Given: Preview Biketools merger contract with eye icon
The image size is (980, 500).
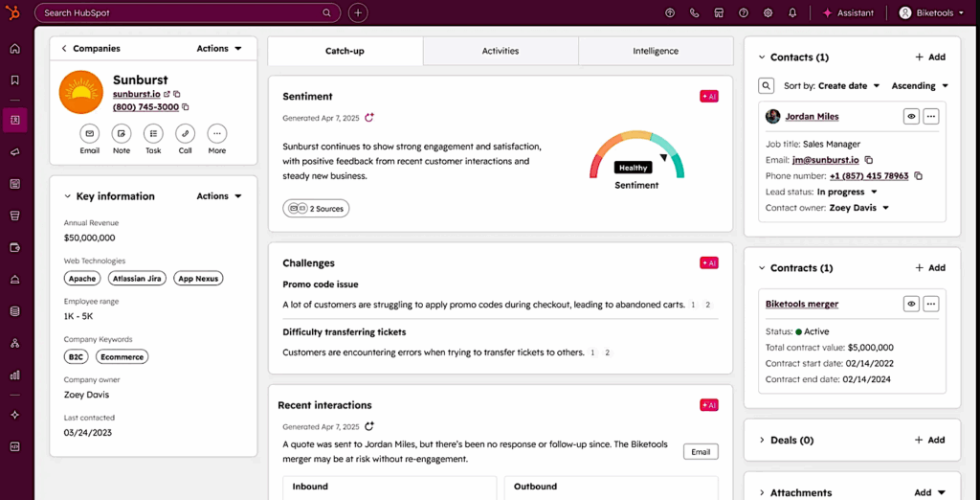Looking at the screenshot, I should tap(912, 304).
